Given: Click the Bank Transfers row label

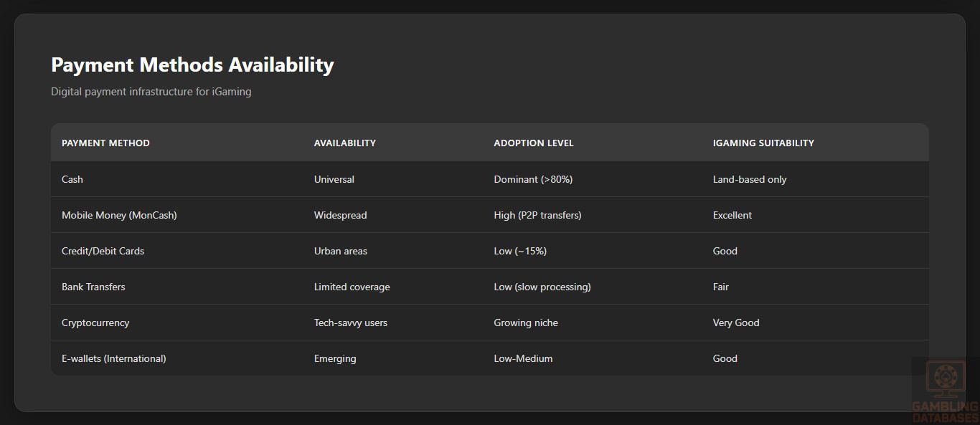Looking at the screenshot, I should pyautogui.click(x=93, y=287).
